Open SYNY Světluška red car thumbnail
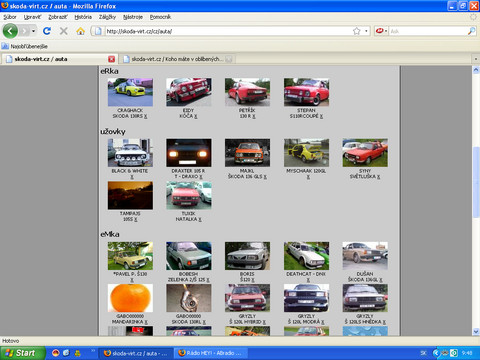Image resolution: width=480 pixels, height=360 pixels. (365, 153)
